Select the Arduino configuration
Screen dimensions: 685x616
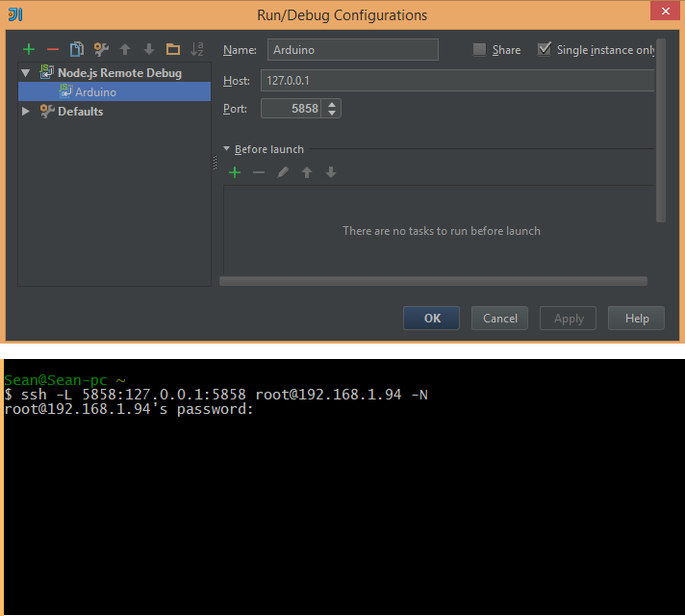[x=114, y=92]
